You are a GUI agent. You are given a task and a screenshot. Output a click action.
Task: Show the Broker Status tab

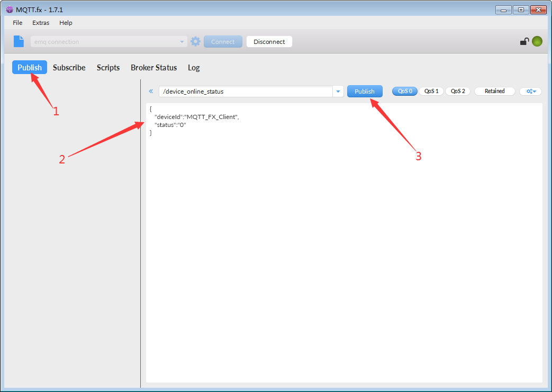pyautogui.click(x=153, y=68)
